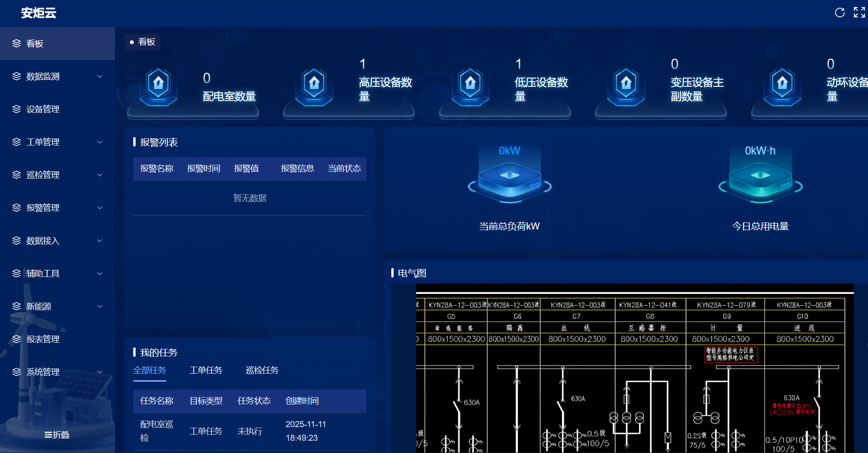Select the 全部任务 tab
The image size is (868, 453).
pos(149,370)
